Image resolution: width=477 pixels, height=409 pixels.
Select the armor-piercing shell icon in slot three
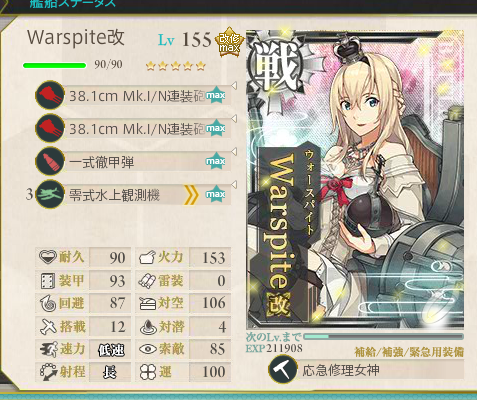[x=50, y=161]
